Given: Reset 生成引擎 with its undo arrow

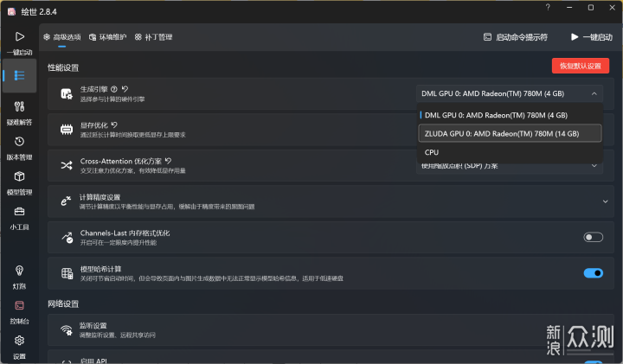Looking at the screenshot, I should (x=125, y=89).
